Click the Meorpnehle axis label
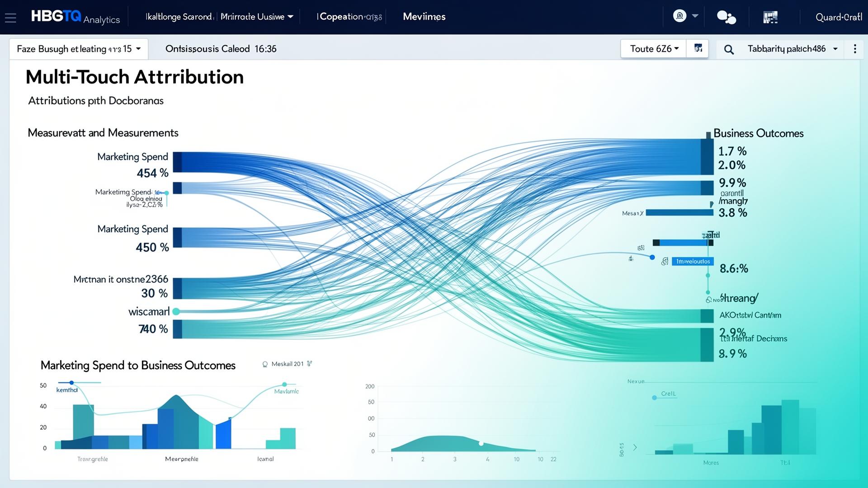The height and width of the screenshot is (488, 868). pyautogui.click(x=182, y=459)
